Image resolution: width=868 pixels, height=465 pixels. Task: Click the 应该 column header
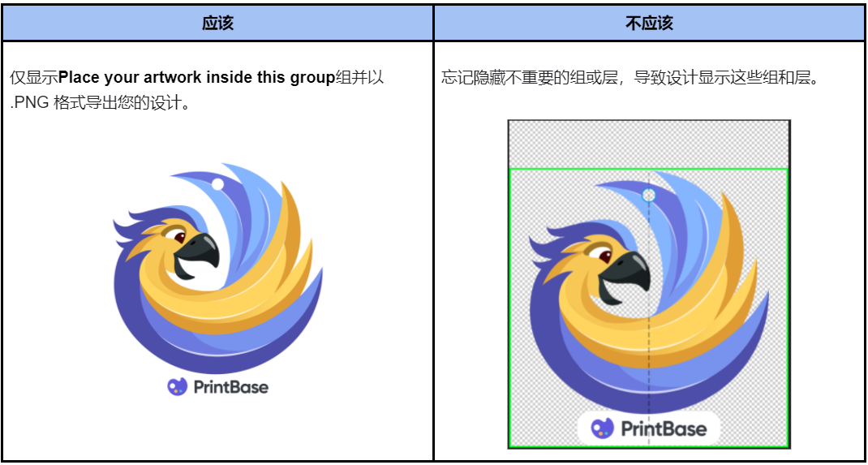tap(217, 24)
